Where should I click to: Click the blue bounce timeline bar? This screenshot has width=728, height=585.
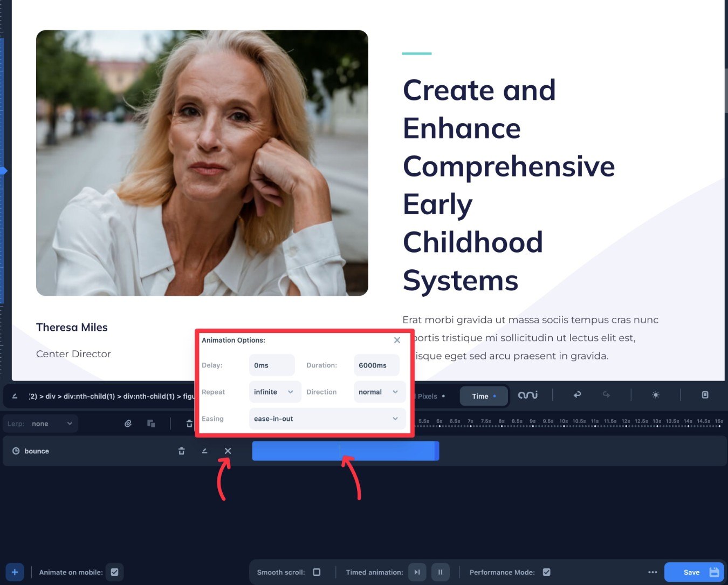346,451
